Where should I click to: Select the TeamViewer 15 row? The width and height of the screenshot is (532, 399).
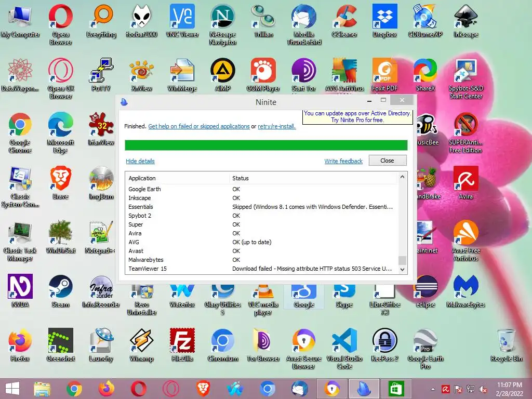(261, 269)
